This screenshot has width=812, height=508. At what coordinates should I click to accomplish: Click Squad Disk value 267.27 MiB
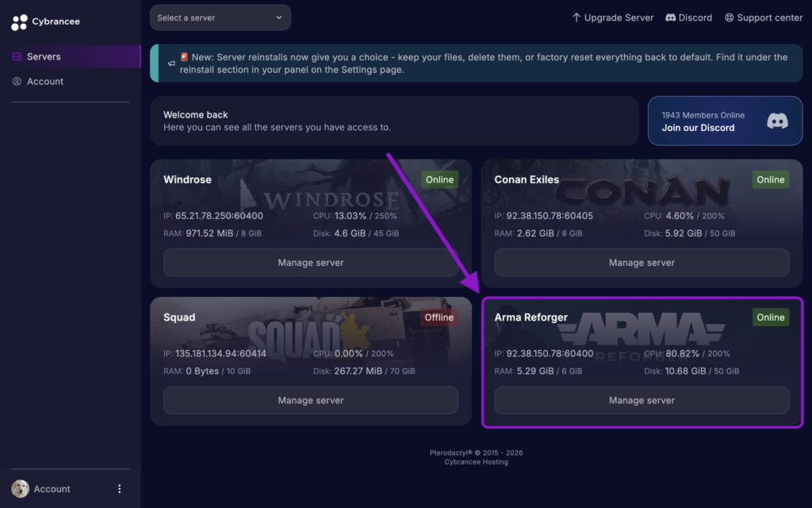click(x=358, y=371)
